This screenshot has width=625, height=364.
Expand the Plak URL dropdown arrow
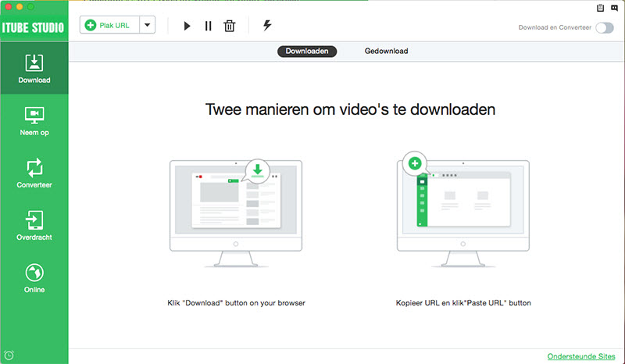[x=147, y=25]
